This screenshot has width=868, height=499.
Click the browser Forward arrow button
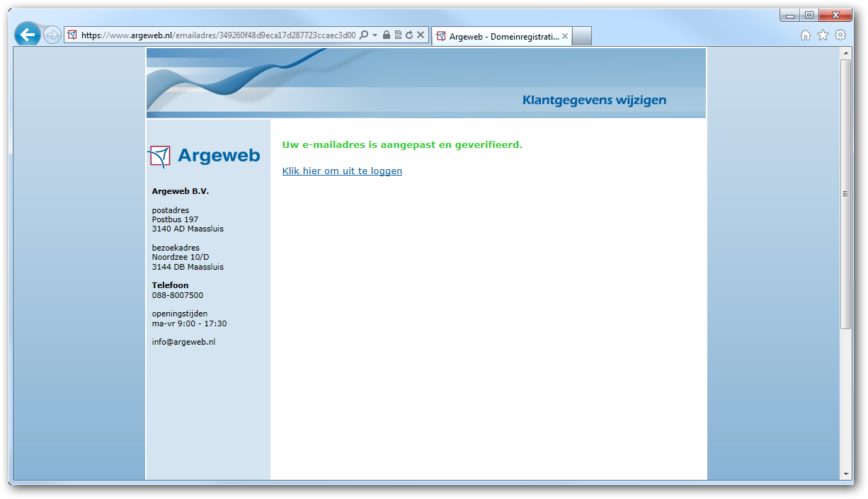pos(52,35)
